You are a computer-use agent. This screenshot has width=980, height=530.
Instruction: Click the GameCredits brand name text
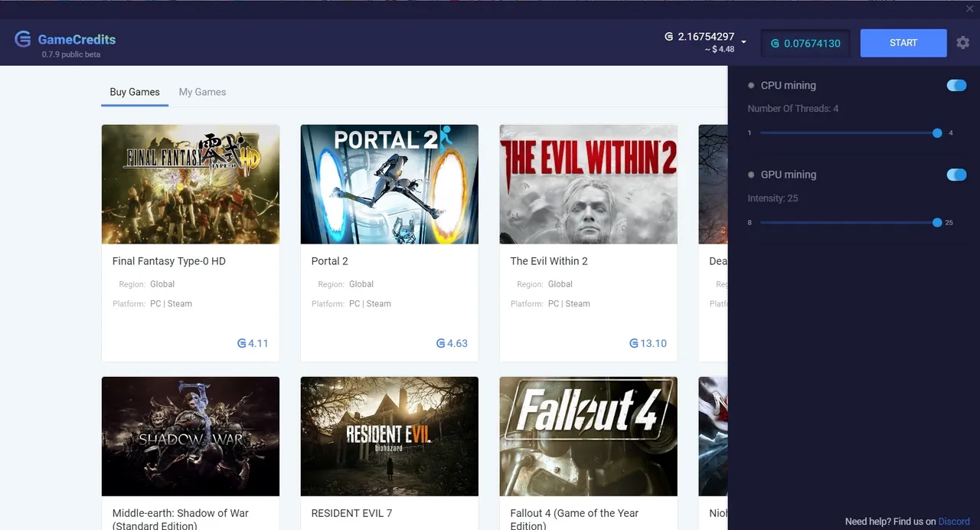[x=77, y=39]
